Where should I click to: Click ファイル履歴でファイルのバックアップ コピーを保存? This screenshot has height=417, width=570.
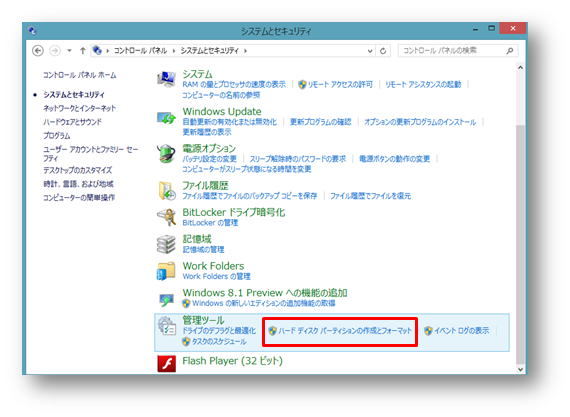tap(249, 196)
